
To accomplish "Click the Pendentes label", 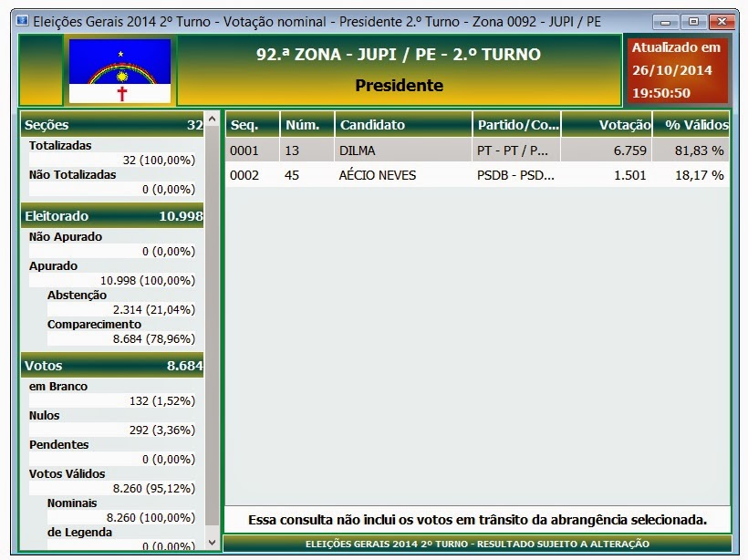I will 58,444.
